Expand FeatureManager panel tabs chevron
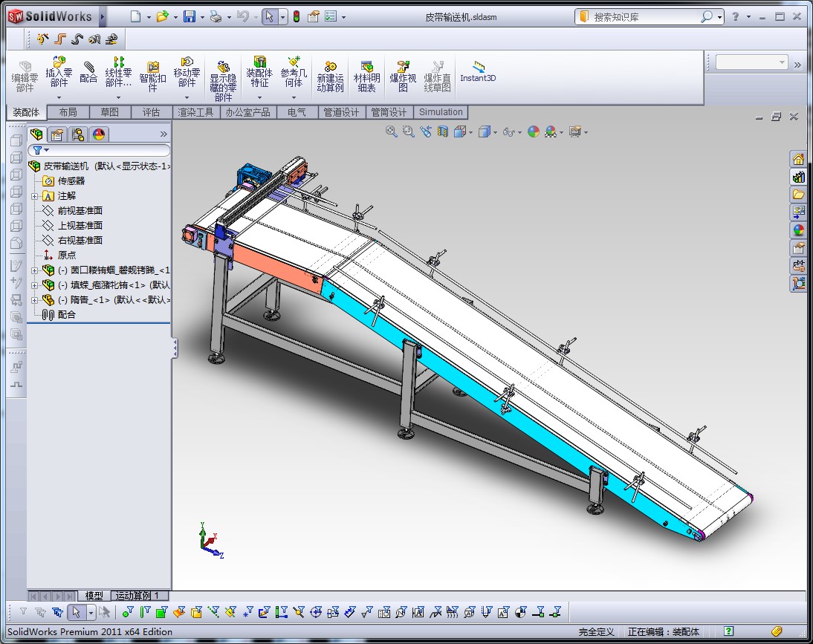This screenshot has height=644, width=813. tap(163, 134)
